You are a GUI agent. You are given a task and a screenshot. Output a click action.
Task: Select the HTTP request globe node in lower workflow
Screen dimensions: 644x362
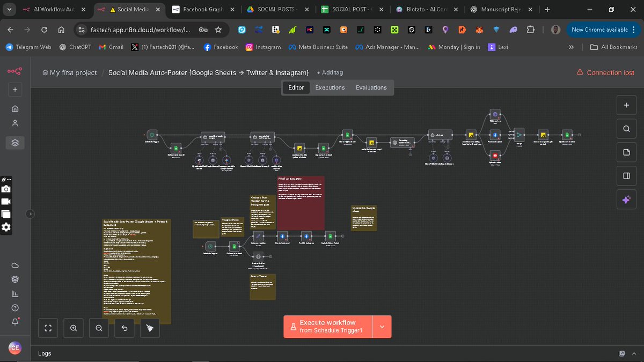point(259,256)
